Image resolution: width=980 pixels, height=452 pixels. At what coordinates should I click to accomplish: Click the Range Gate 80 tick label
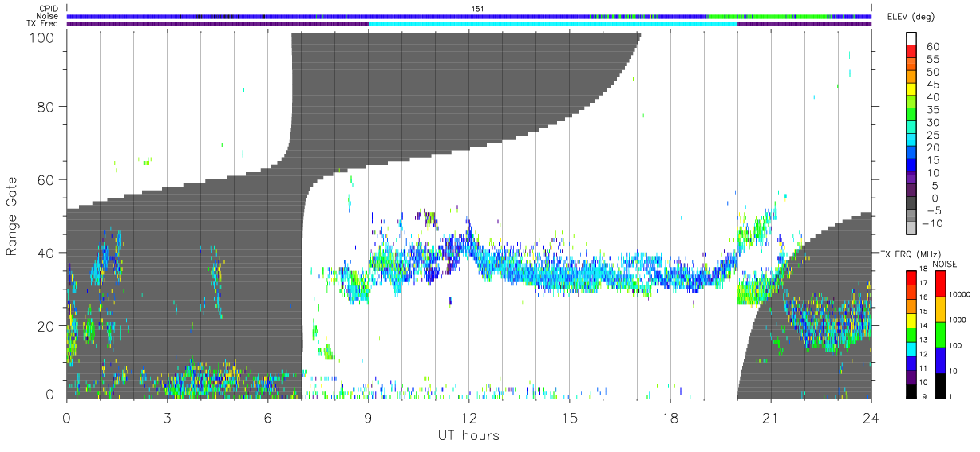(x=45, y=106)
